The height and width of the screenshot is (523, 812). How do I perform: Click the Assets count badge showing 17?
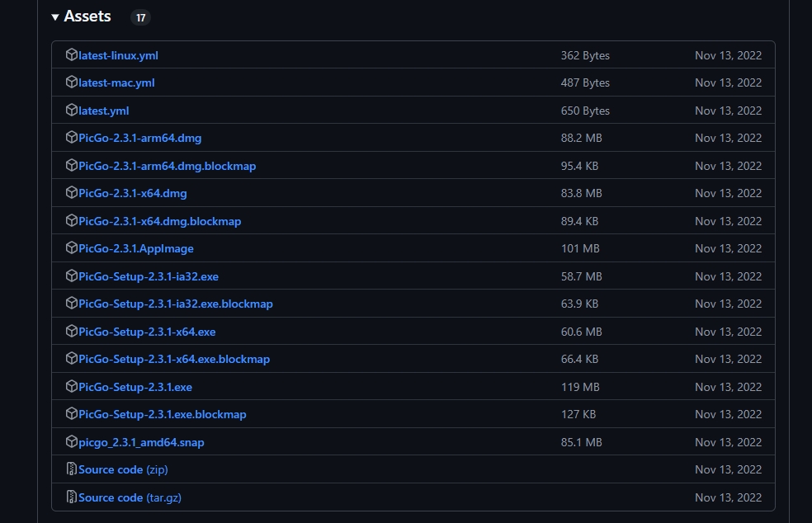click(140, 17)
